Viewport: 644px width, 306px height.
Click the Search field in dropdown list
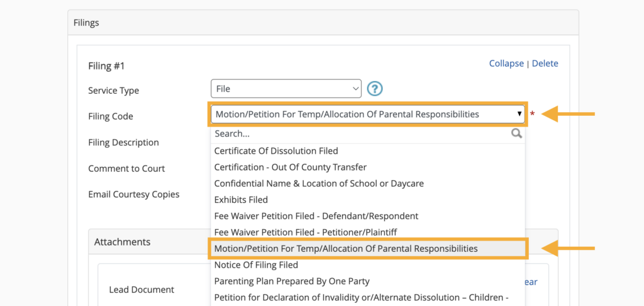point(358,133)
